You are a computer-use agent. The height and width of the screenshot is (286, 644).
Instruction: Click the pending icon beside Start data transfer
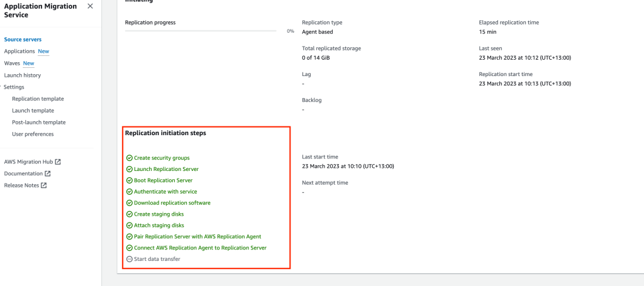click(x=130, y=259)
